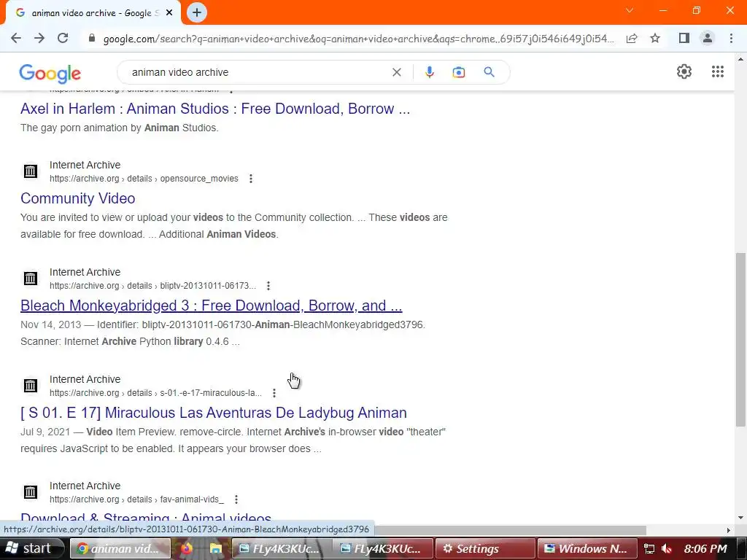Open a new browser tab

pyautogui.click(x=197, y=13)
